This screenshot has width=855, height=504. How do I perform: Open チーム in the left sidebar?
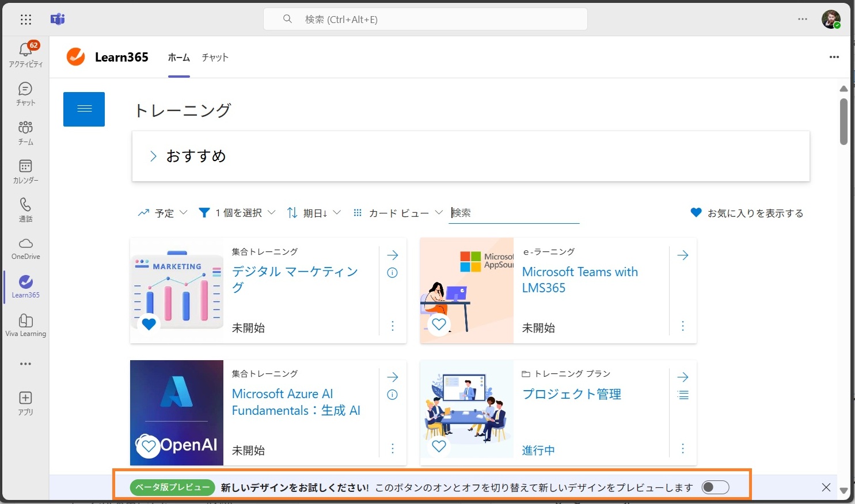click(25, 132)
